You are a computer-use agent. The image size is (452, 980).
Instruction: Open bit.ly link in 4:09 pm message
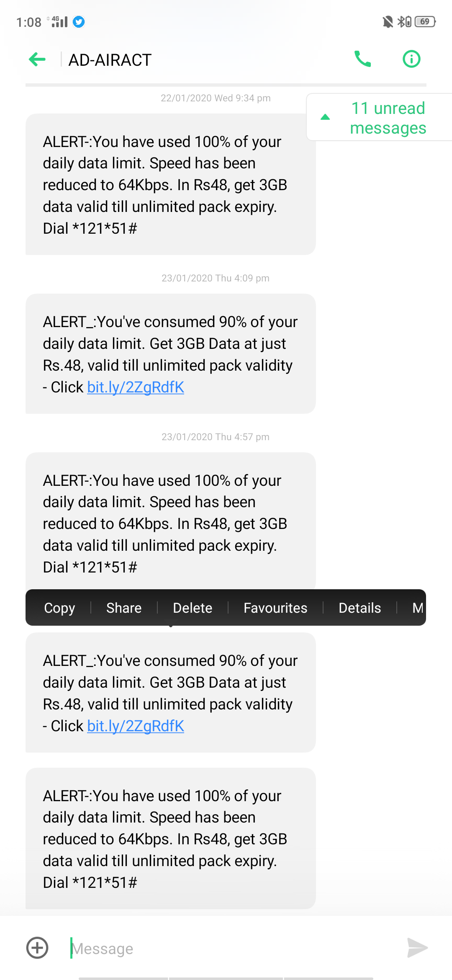136,387
